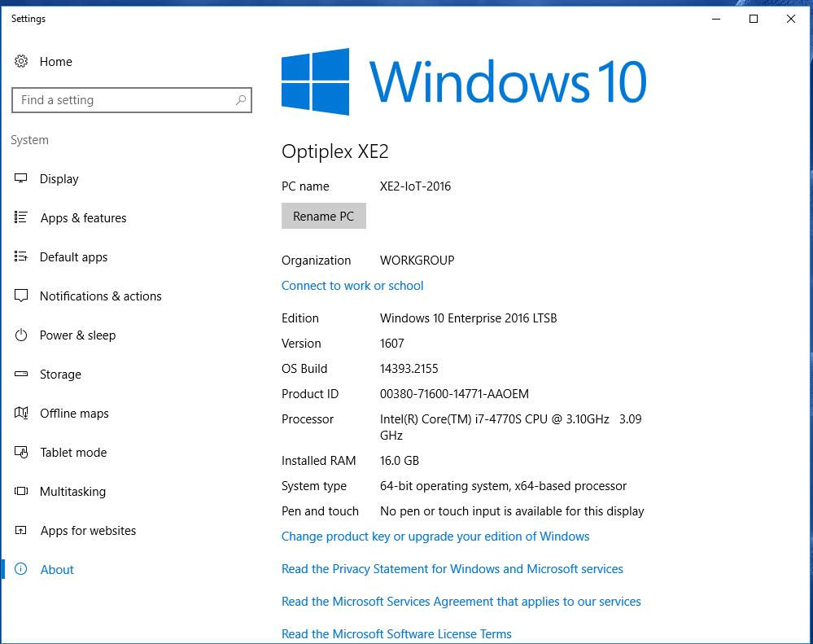Click the Display monitor icon
The image size is (813, 644).
[20, 178]
